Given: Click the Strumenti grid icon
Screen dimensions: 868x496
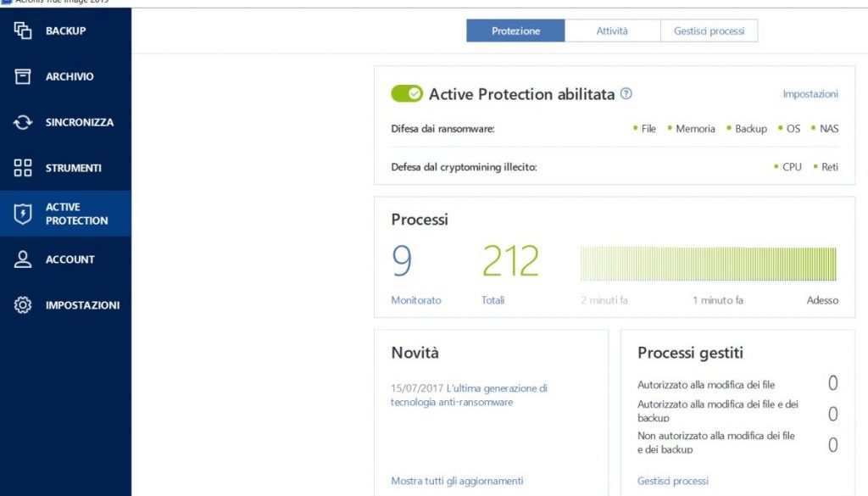Looking at the screenshot, I should coord(23,168).
